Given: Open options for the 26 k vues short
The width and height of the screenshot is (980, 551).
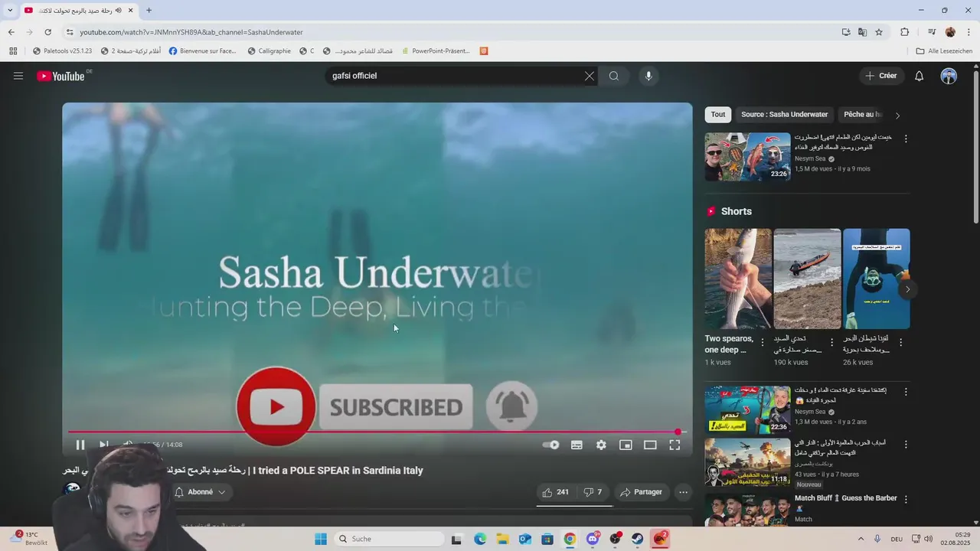Looking at the screenshot, I should tap(901, 342).
